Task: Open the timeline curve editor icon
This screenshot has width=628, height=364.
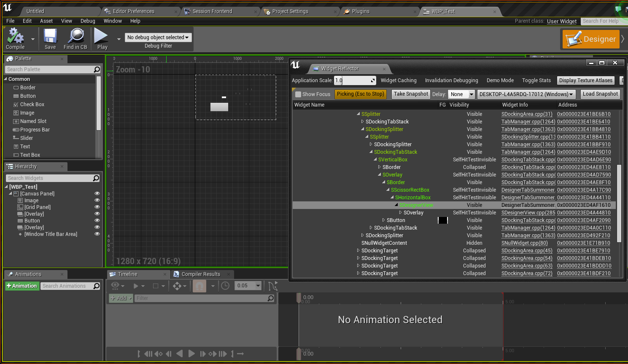Action: 273,286
